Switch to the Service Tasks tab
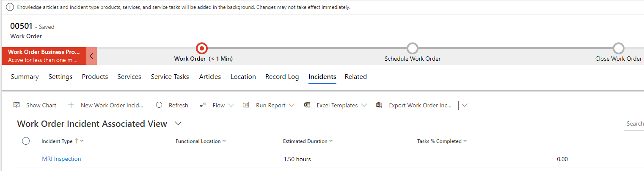Image resolution: width=644 pixels, height=171 pixels. [170, 77]
